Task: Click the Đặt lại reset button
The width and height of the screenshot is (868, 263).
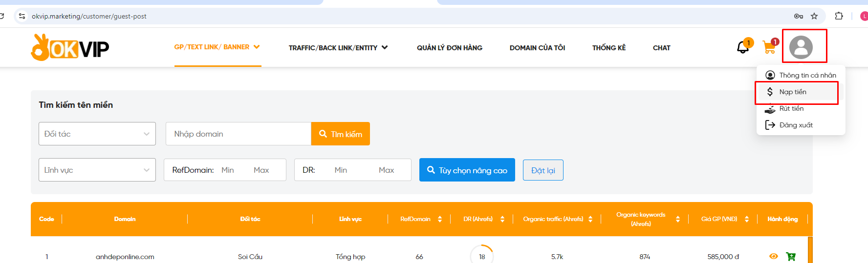Action: (543, 170)
